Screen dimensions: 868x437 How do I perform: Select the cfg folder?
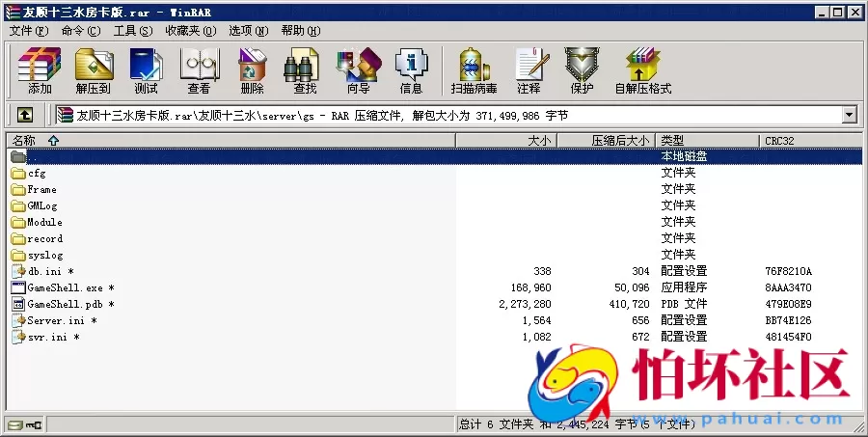point(36,174)
